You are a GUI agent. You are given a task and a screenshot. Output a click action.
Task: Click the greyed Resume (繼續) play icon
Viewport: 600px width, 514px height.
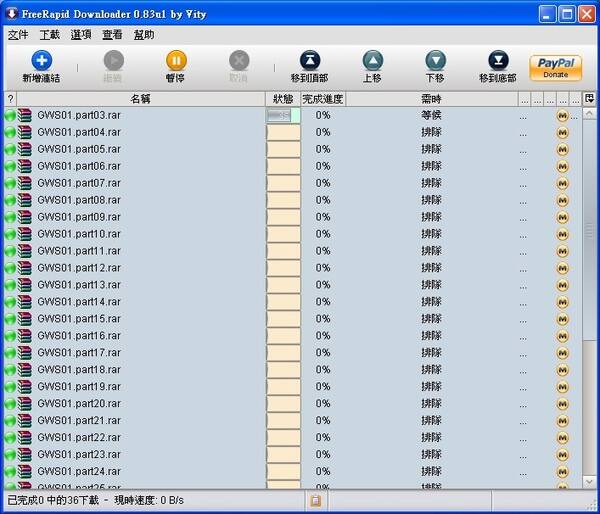tap(114, 60)
